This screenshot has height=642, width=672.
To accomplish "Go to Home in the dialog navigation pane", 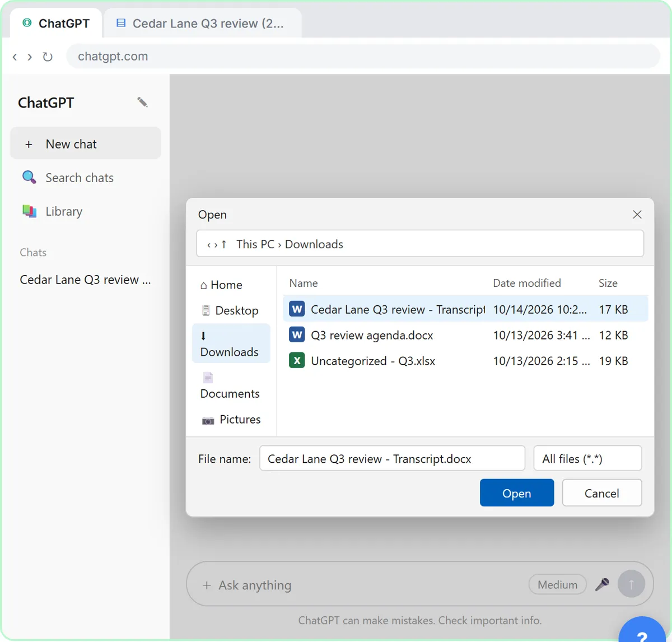I will point(231,285).
